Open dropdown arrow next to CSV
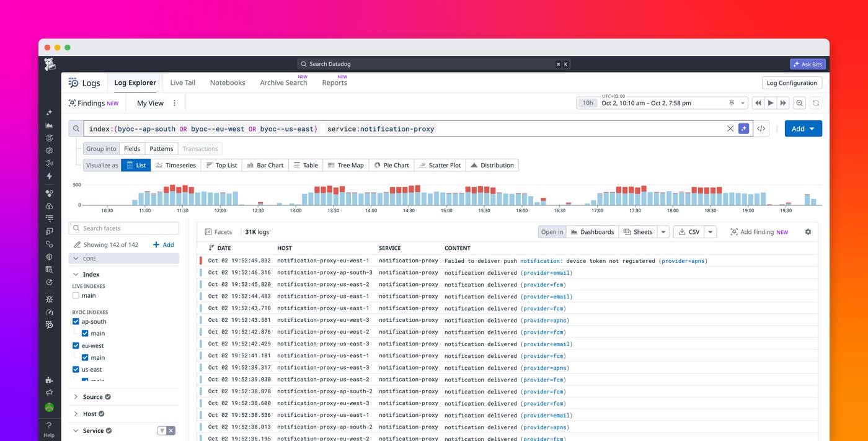Viewport: 868px width, 441px height. click(x=711, y=232)
